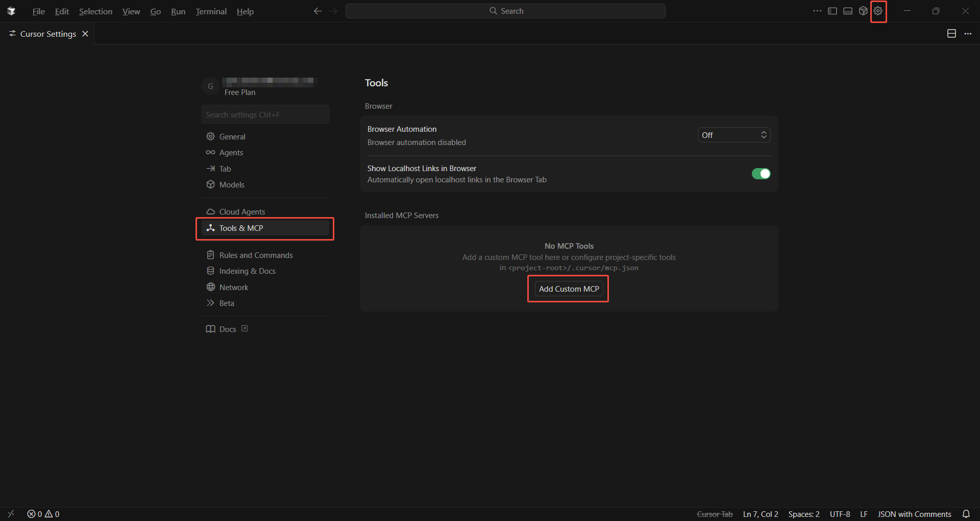Go back with the left arrow
980x521 pixels.
pyautogui.click(x=317, y=11)
